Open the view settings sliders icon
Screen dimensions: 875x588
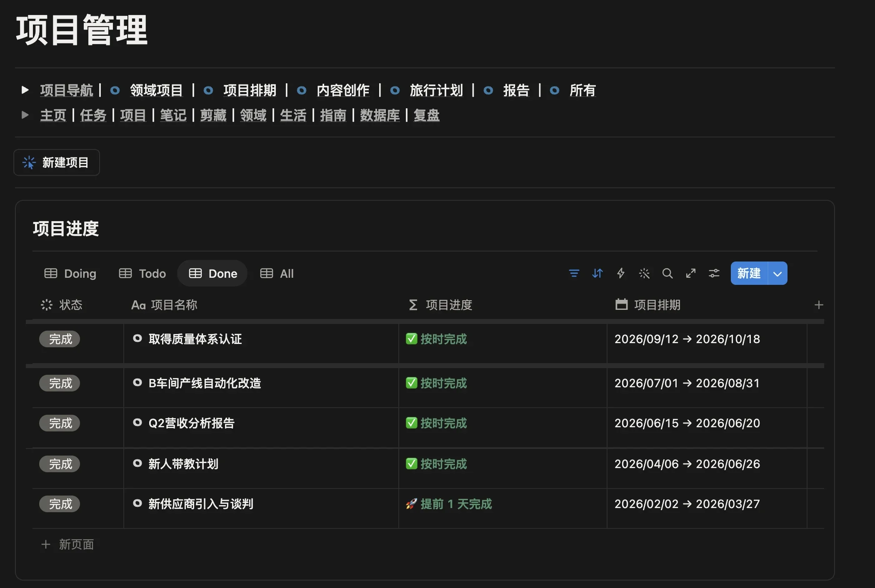[x=714, y=273]
